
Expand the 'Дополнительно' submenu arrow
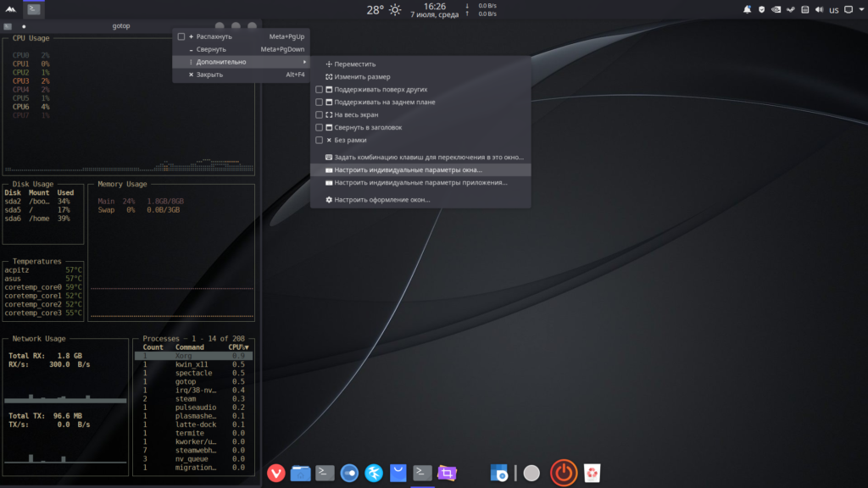[304, 62]
